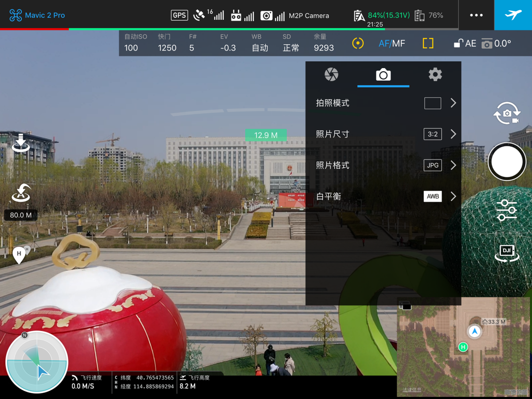Tap the 21:25 remaining flight time
532x399 pixels.
click(x=375, y=24)
